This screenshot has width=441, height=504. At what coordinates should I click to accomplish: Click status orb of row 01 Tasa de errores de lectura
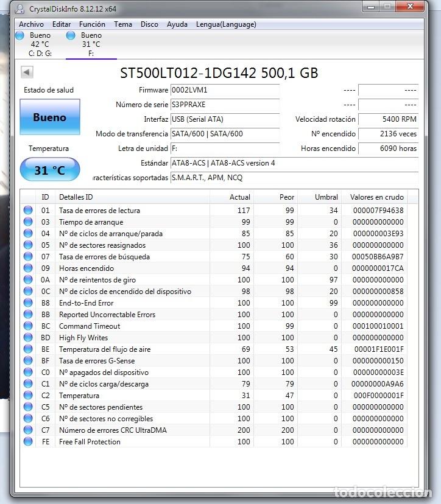[x=28, y=210]
